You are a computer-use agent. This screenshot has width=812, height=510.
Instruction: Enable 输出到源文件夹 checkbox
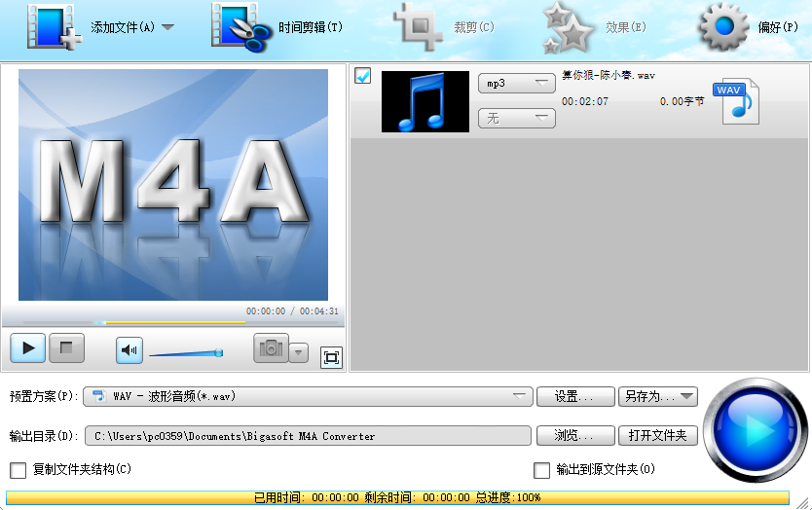coord(542,470)
